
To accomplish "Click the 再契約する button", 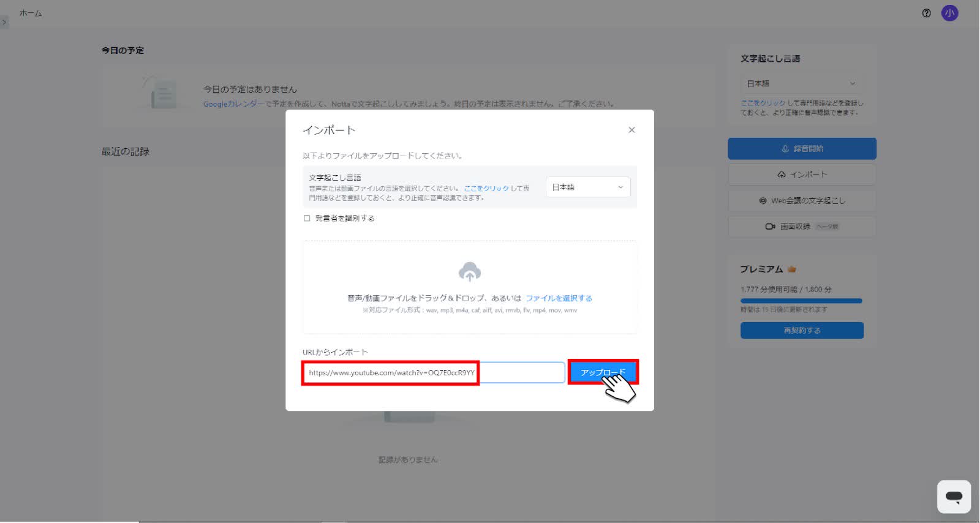I will [802, 330].
